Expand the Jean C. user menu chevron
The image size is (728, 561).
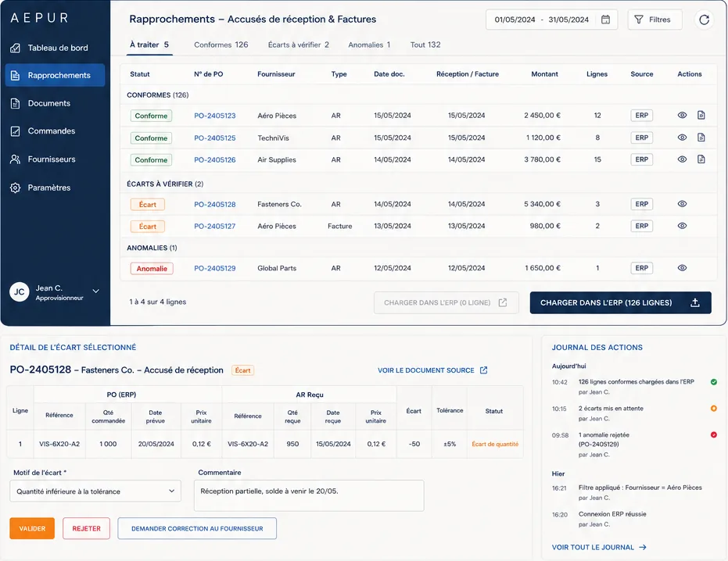click(x=95, y=291)
